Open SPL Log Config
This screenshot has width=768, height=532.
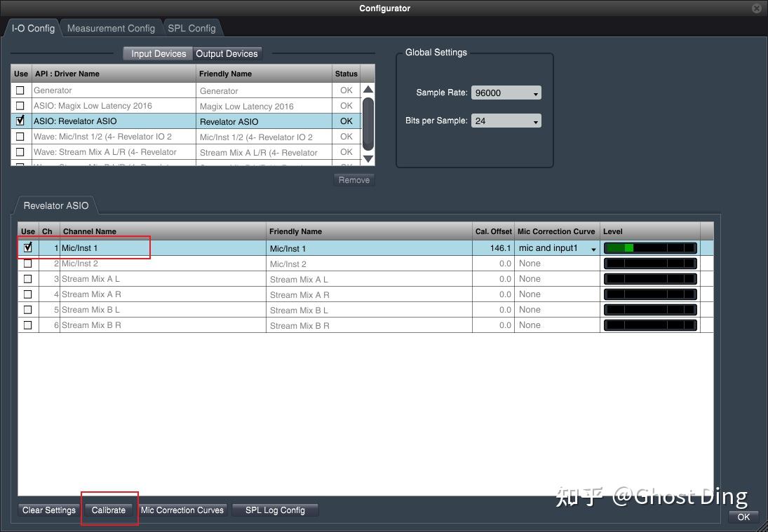point(275,510)
